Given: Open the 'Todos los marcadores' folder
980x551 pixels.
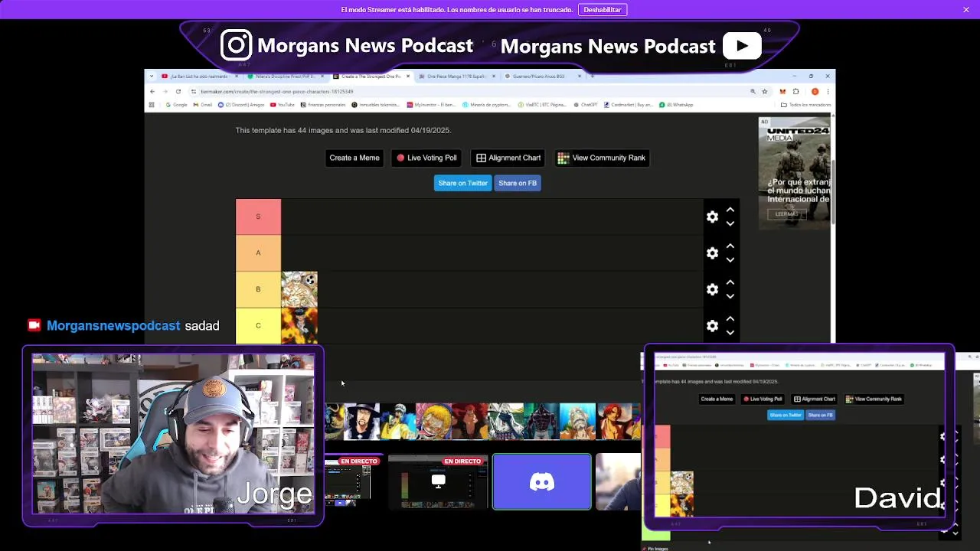Looking at the screenshot, I should tap(806, 105).
